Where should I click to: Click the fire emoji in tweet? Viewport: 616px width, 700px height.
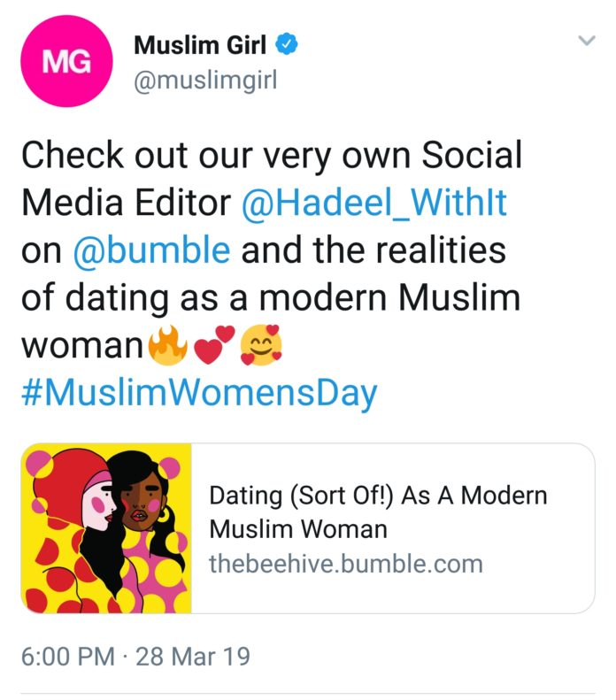click(168, 345)
